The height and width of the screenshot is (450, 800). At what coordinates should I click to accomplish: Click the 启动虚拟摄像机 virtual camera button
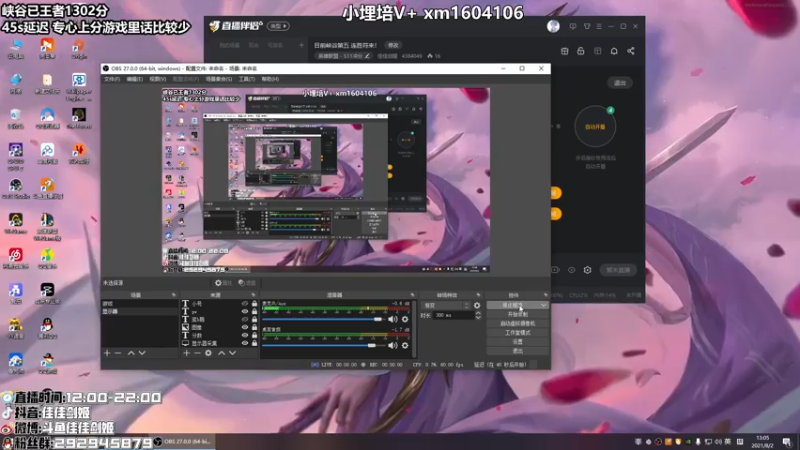point(517,323)
